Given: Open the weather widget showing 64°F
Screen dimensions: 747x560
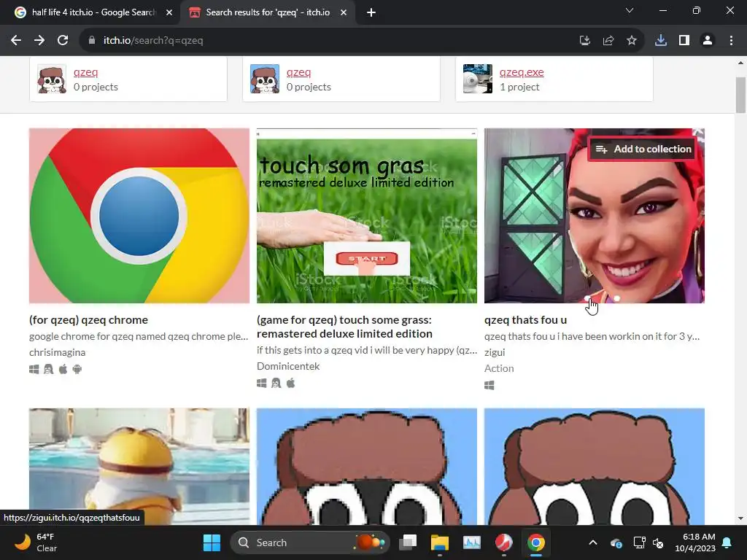Looking at the screenshot, I should tap(36, 542).
